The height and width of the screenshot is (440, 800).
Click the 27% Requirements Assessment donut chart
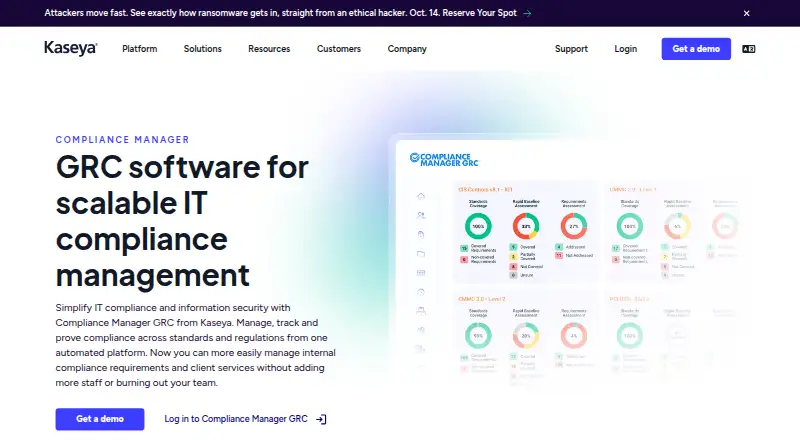573,226
